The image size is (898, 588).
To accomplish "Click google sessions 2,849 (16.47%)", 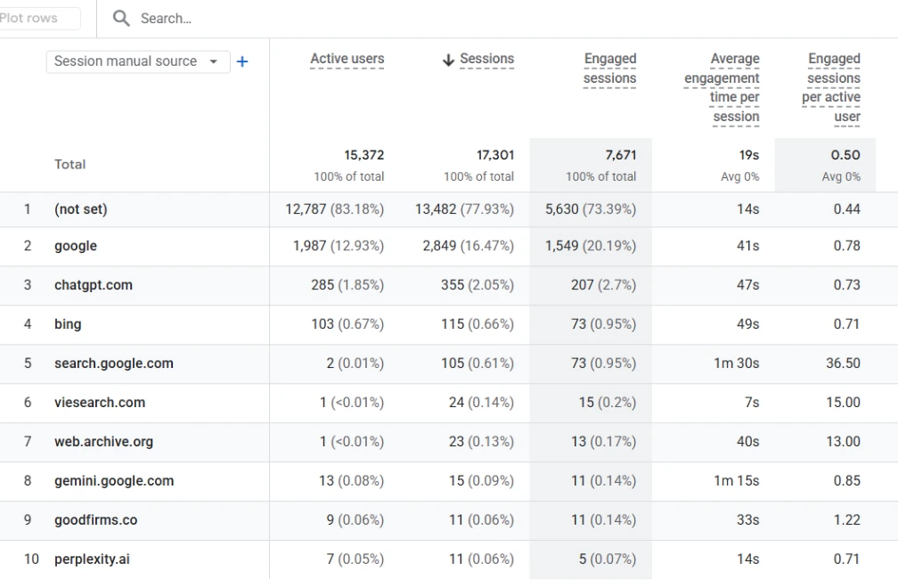I will point(469,246).
